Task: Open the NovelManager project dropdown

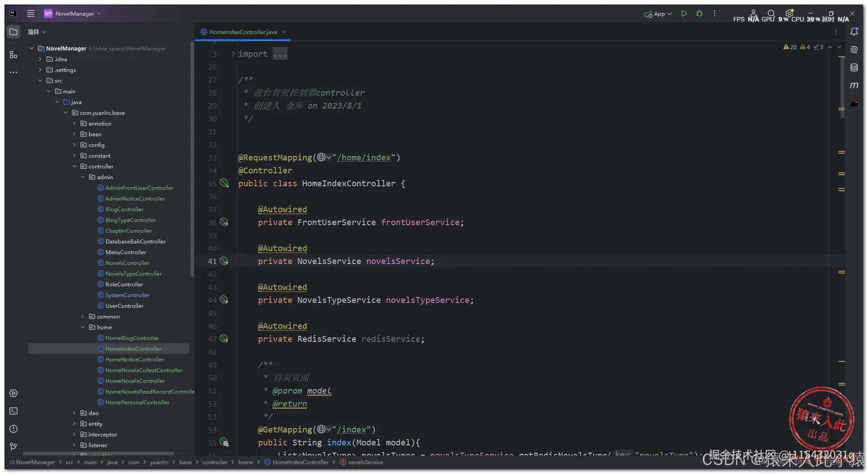Action: click(72, 13)
